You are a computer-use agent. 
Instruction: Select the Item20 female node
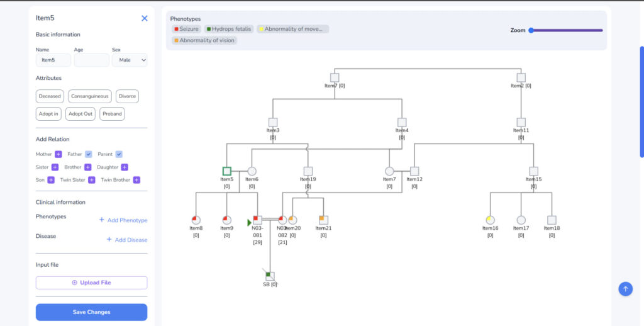(293, 220)
